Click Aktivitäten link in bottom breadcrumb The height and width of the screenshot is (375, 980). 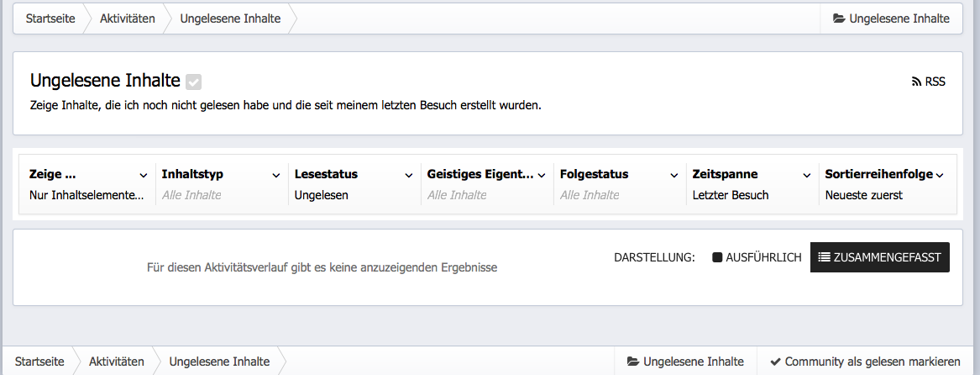tap(116, 362)
